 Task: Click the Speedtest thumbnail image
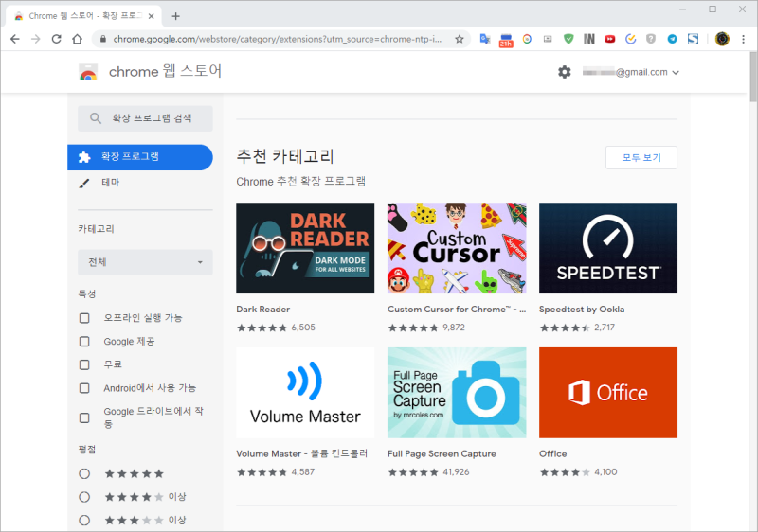point(608,248)
